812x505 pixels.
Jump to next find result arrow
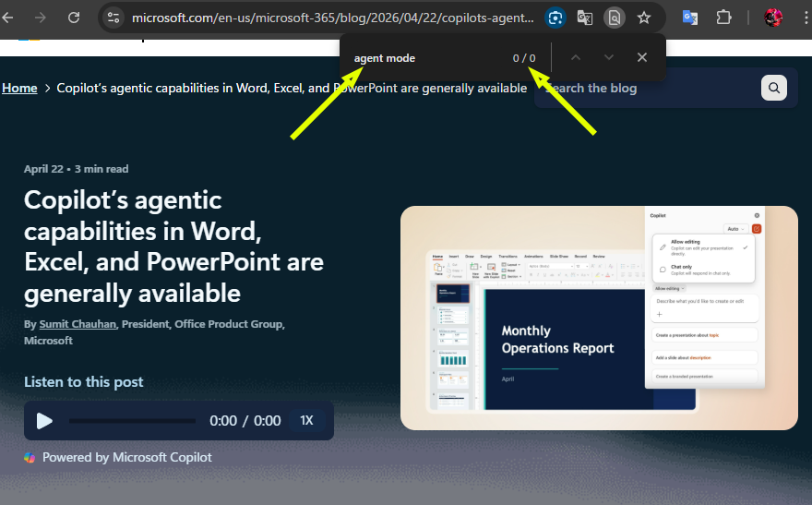tap(609, 57)
